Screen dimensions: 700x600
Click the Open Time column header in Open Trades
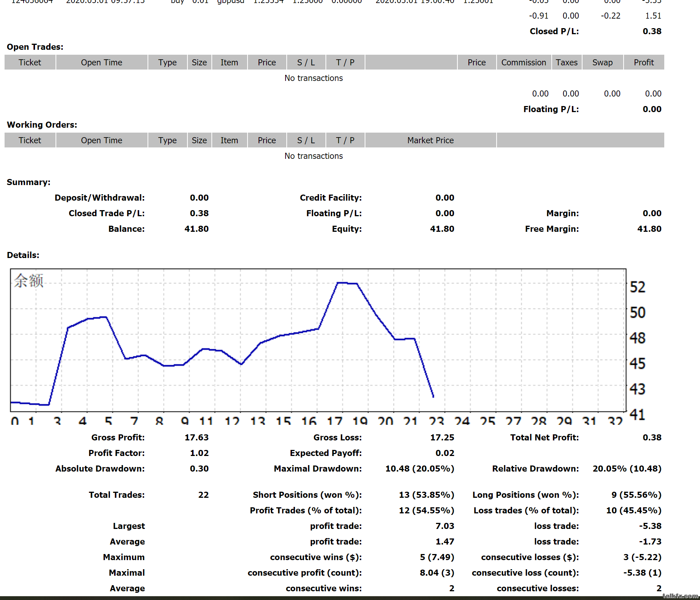(x=102, y=62)
